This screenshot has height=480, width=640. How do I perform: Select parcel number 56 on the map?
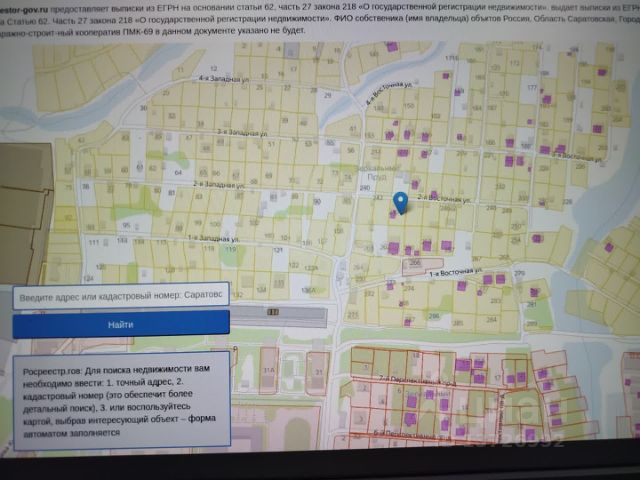coord(351,151)
